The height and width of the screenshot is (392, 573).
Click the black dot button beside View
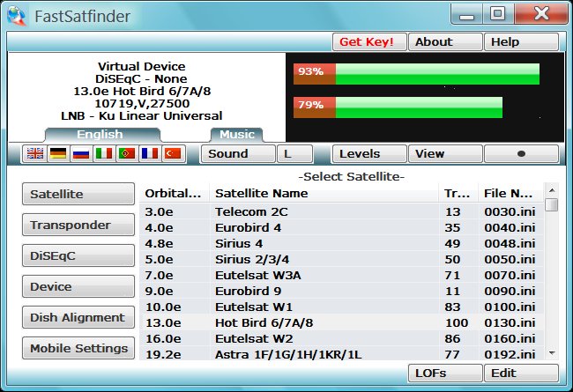(x=522, y=154)
